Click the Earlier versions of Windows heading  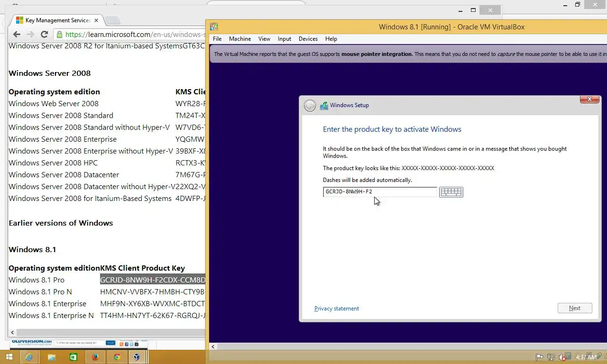click(61, 223)
